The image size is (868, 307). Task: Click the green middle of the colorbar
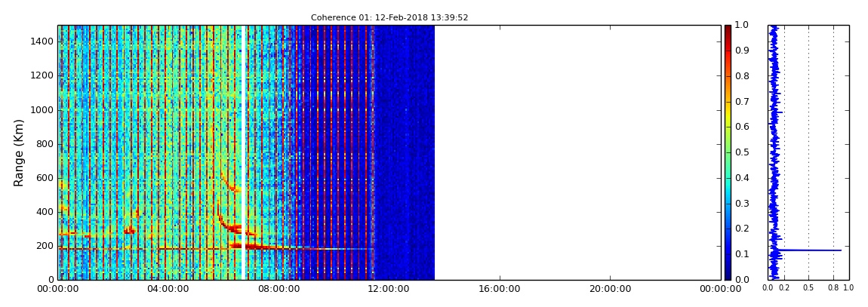click(728, 152)
